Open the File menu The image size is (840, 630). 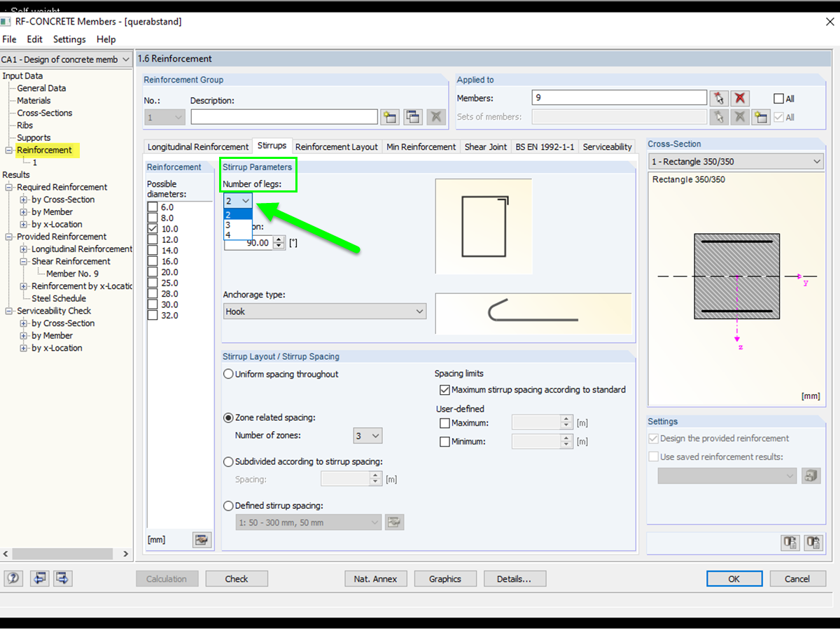tap(9, 39)
